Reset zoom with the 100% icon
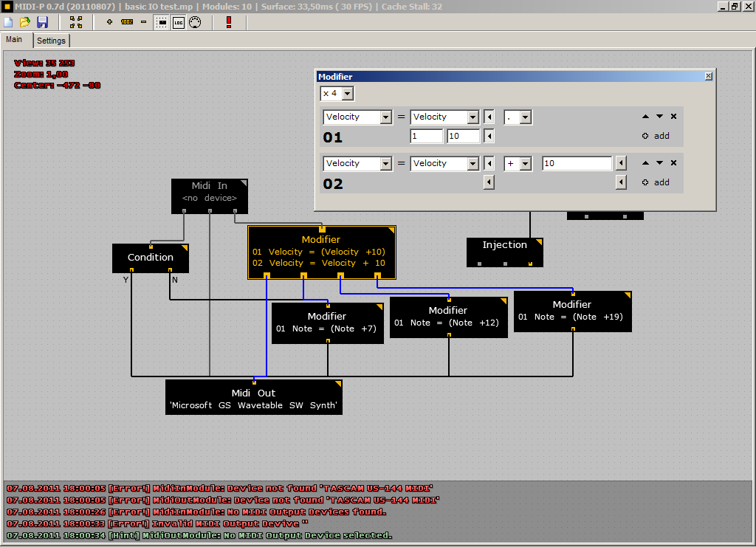 click(127, 22)
